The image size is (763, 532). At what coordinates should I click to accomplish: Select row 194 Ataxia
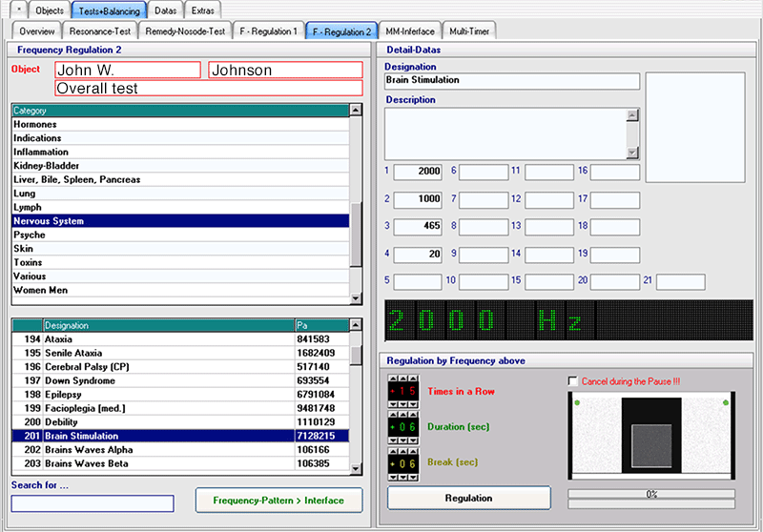coord(180,339)
